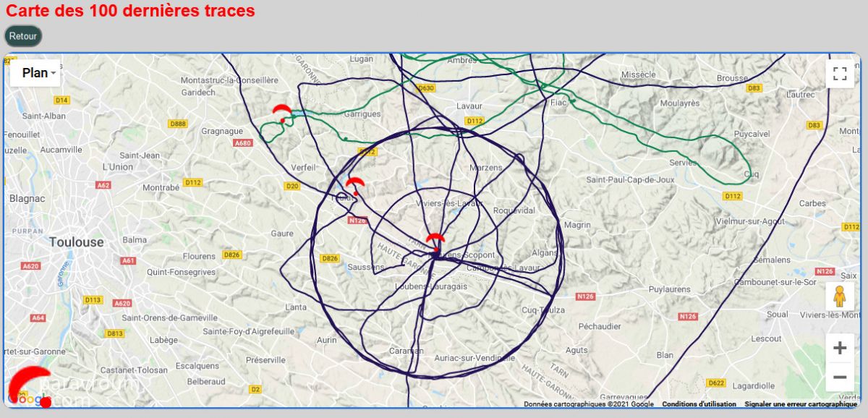868x418 pixels.
Task: Zoom in with the plus button
Action: click(x=840, y=348)
